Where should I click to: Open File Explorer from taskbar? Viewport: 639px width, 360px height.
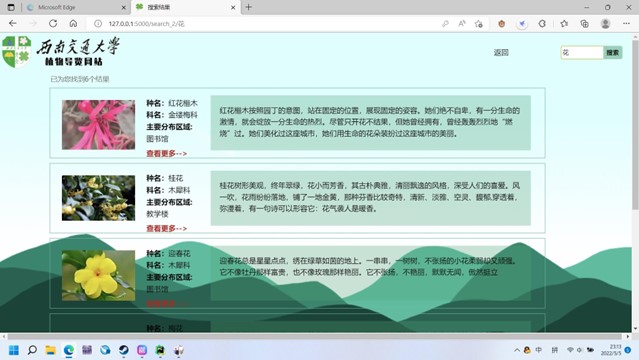click(x=51, y=350)
